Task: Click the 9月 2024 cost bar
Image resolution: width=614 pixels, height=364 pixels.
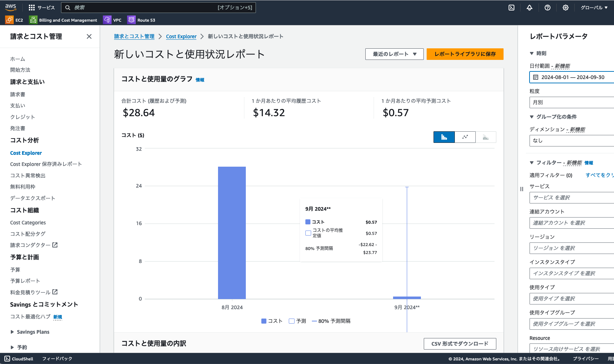Action: coord(407,298)
